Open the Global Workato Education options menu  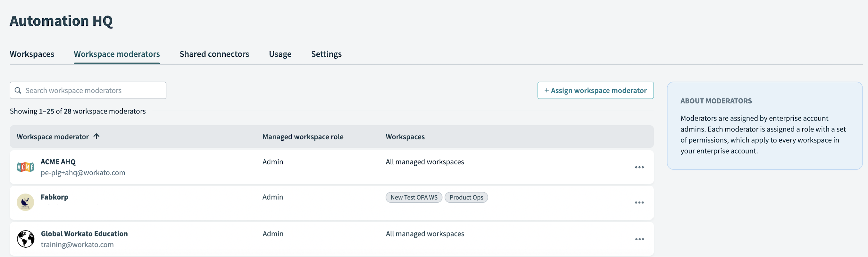click(639, 239)
